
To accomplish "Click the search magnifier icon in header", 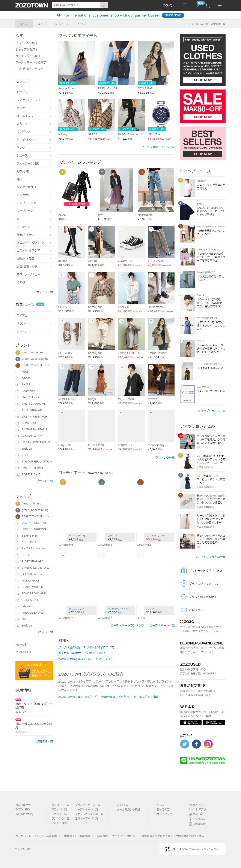I will pos(104,5).
